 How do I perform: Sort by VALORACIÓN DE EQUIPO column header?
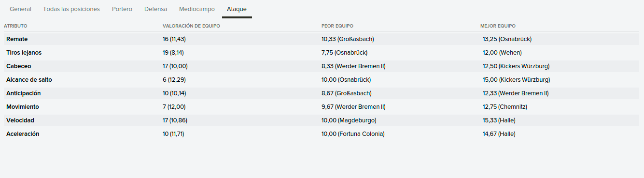pyautogui.click(x=191, y=26)
